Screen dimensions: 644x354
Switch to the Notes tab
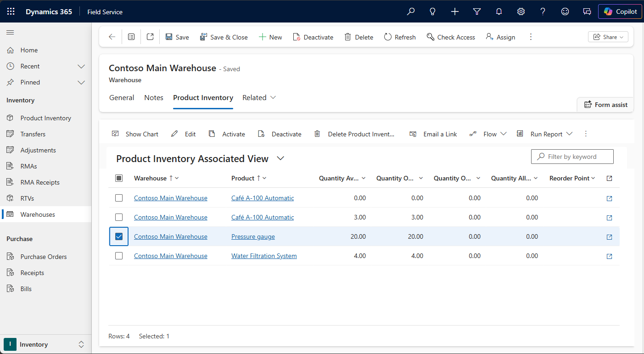pyautogui.click(x=154, y=98)
